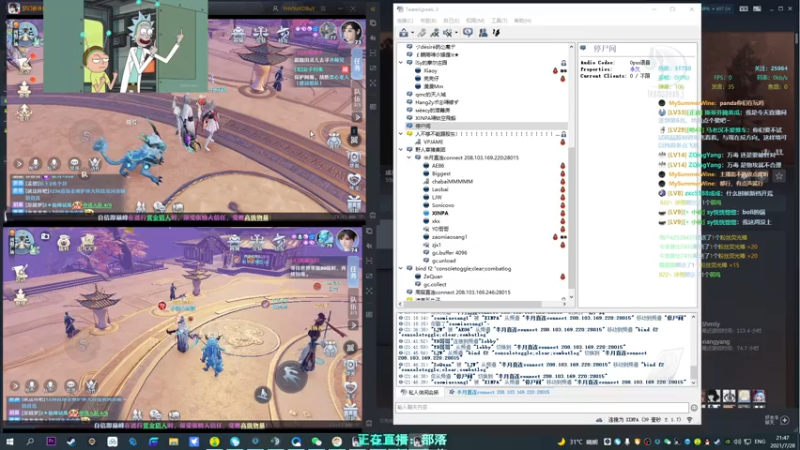Collapse the connect 208.103.169.220:28015 sub-channel

click(409, 158)
